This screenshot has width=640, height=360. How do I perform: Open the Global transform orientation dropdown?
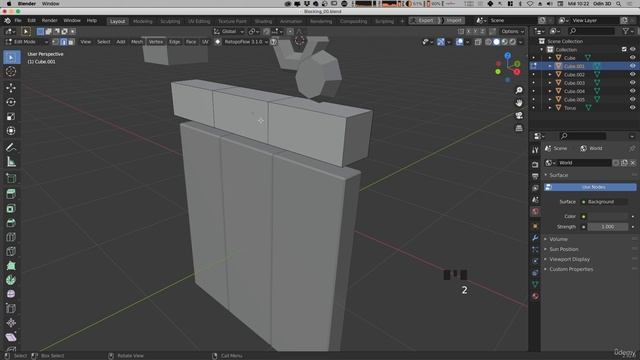[x=229, y=31]
